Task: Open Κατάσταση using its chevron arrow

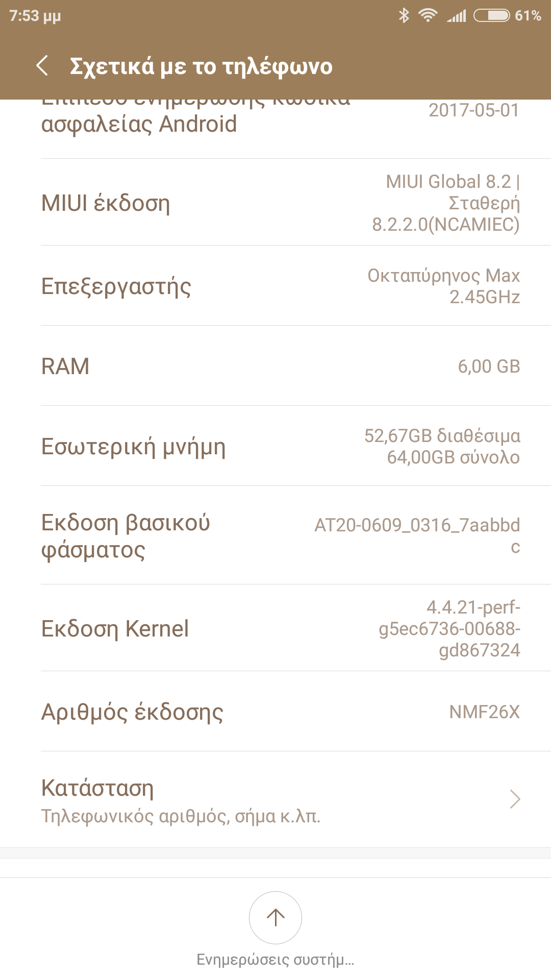Action: pyautogui.click(x=515, y=799)
